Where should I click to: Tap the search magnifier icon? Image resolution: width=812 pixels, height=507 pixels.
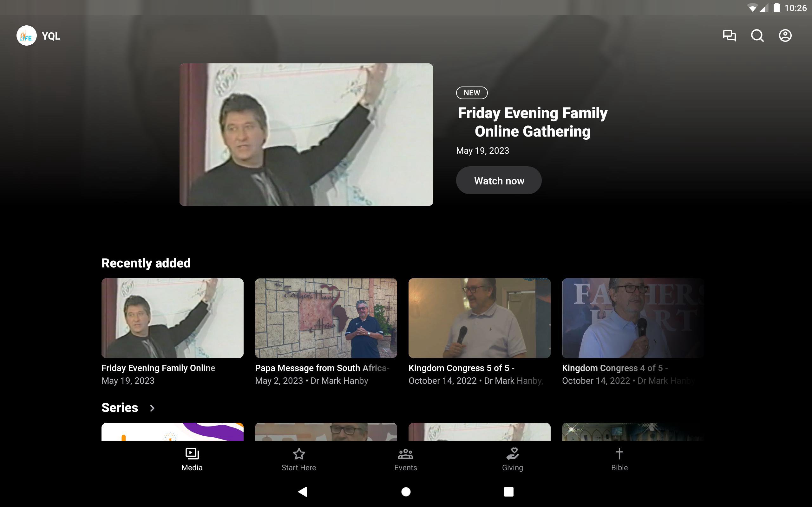pos(757,35)
